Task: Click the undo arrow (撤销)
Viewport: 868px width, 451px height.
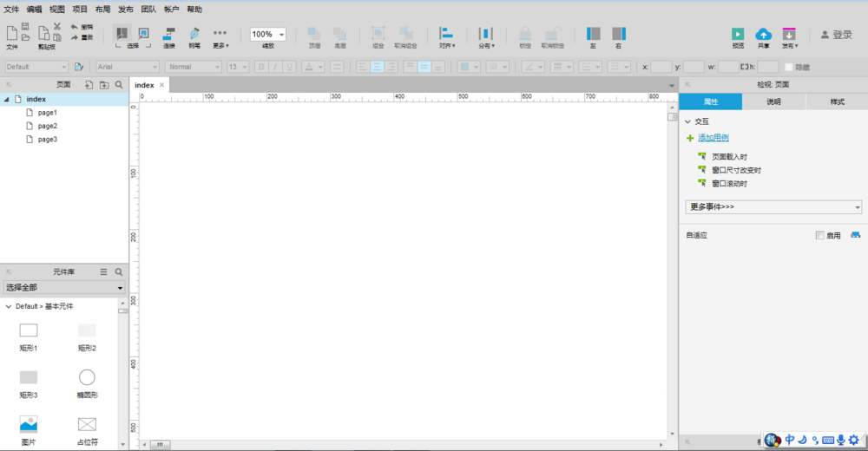Action: pyautogui.click(x=74, y=27)
